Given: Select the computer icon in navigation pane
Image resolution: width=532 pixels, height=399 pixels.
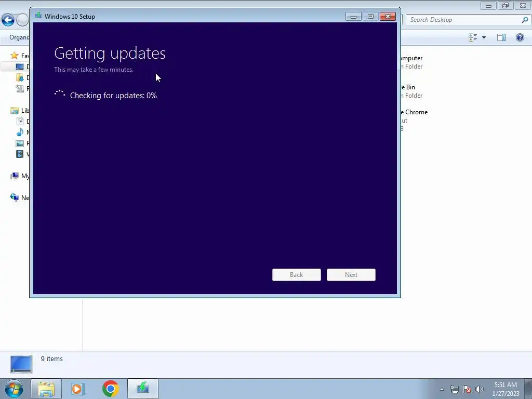Looking at the screenshot, I should (x=14, y=176).
